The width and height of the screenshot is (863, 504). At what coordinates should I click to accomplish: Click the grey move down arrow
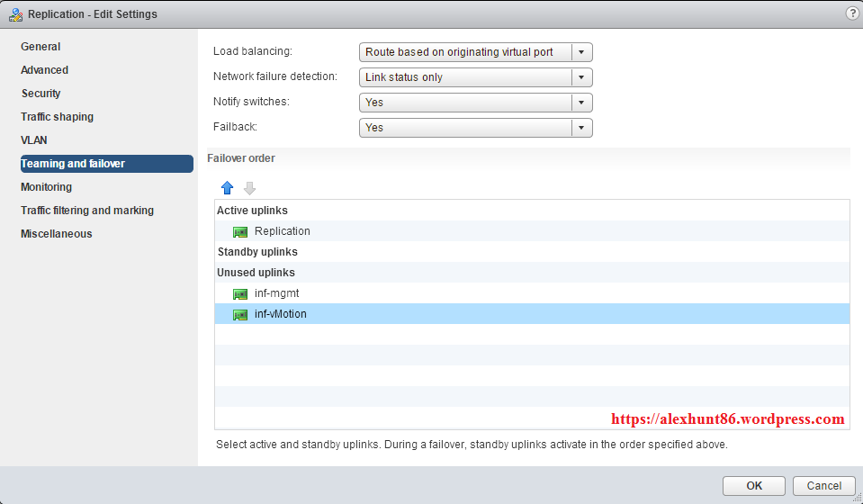[x=249, y=188]
